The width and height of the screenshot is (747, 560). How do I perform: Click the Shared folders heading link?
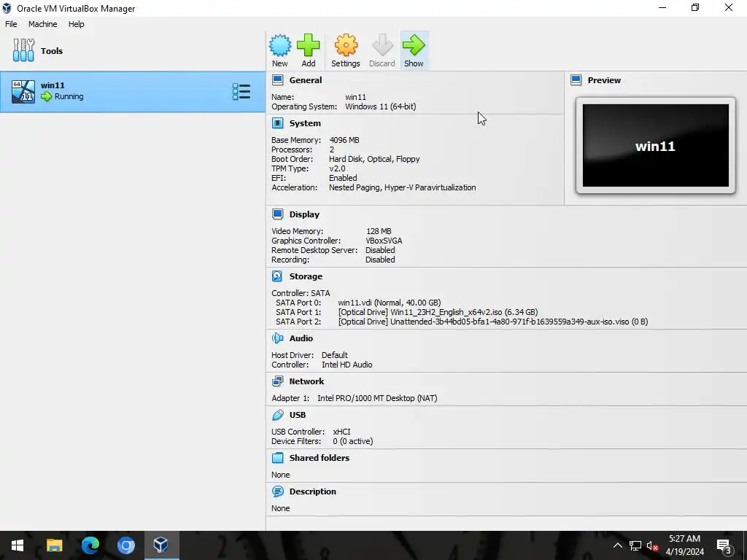point(320,458)
